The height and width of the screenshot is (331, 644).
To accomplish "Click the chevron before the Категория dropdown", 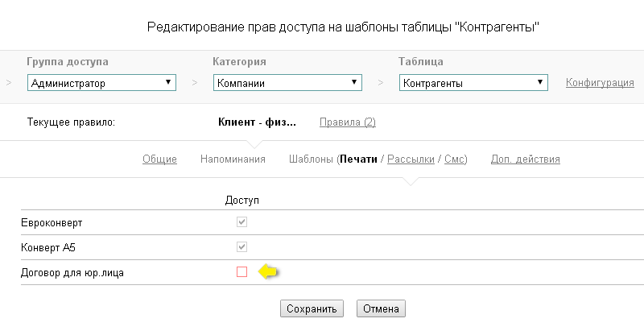I will 195,82.
